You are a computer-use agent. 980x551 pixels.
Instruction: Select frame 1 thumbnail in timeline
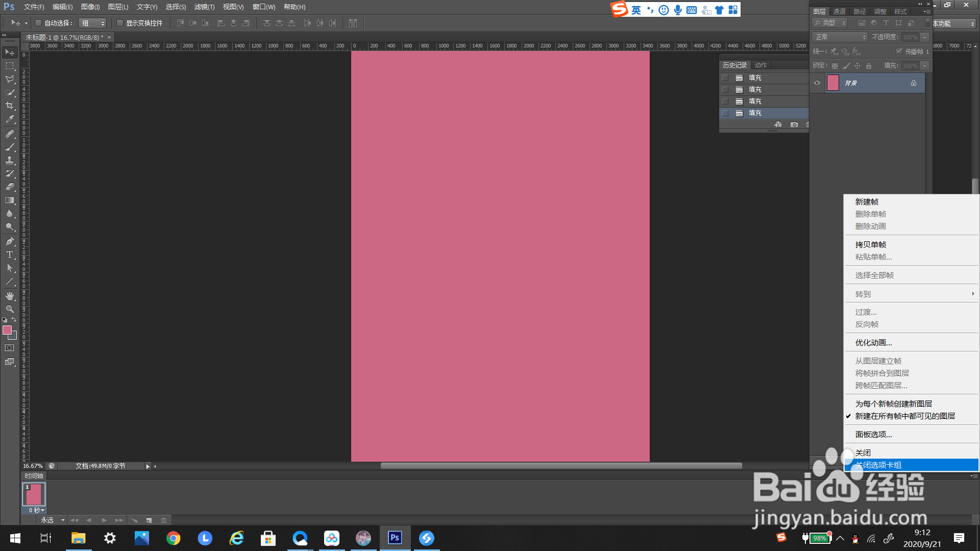tap(34, 494)
